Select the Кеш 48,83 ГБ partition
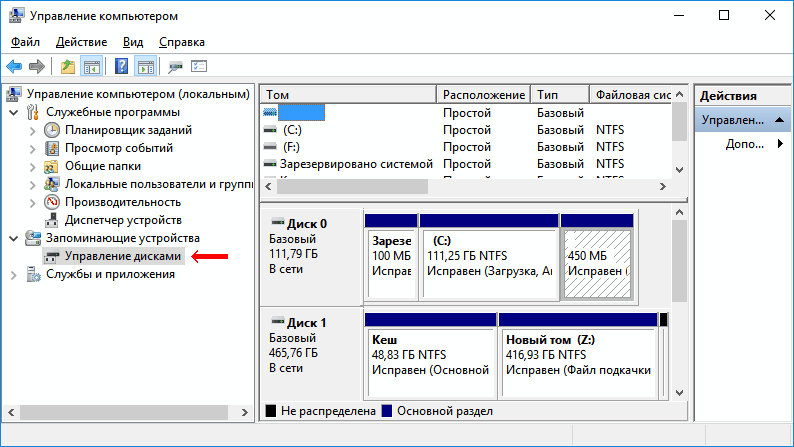The width and height of the screenshot is (794, 447). pos(430,356)
